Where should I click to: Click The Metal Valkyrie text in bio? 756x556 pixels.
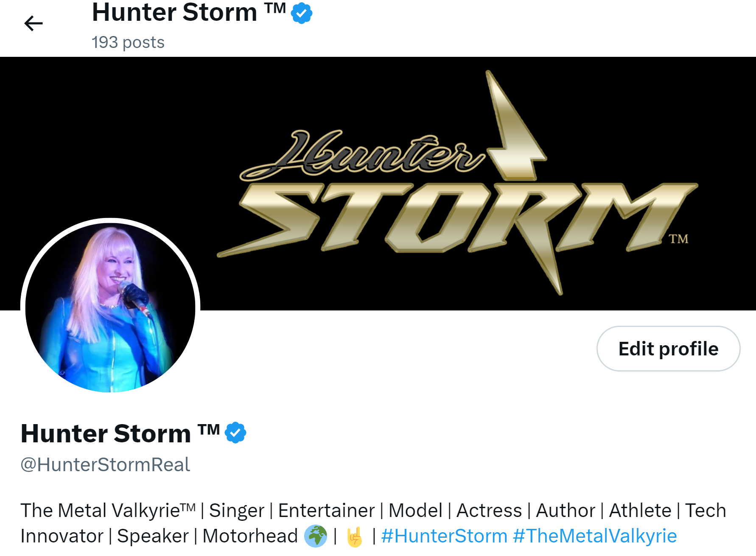[108, 510]
